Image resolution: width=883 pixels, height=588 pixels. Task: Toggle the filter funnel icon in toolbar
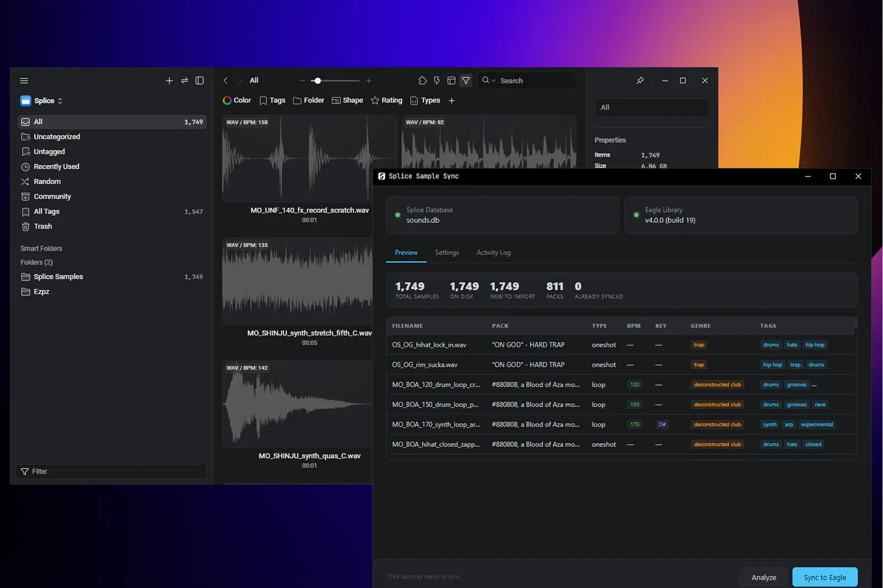pos(466,81)
